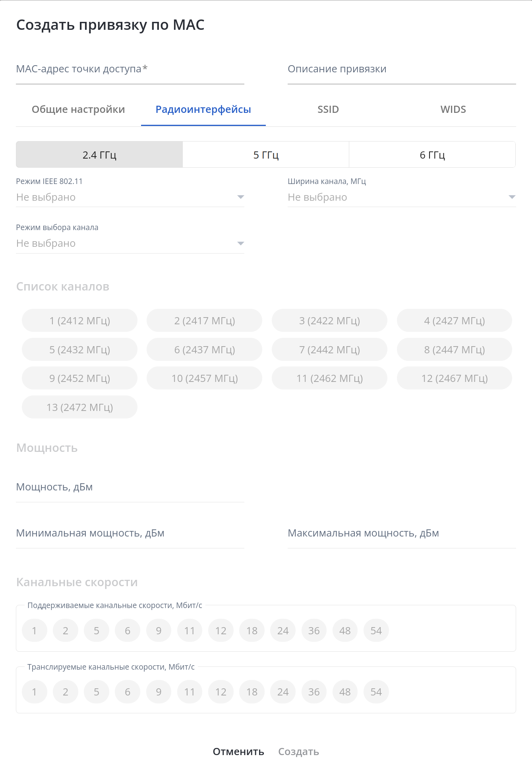This screenshot has height=769, width=532.
Task: Open the WIDS tab
Action: (x=453, y=109)
